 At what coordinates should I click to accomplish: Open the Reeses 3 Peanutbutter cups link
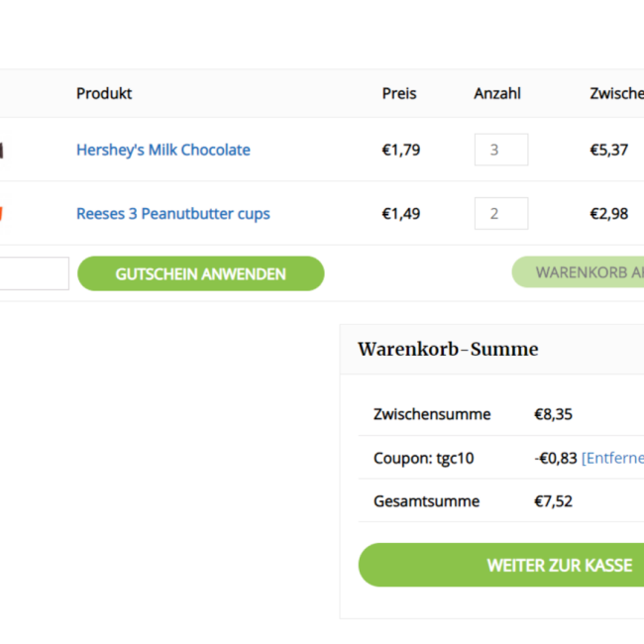click(x=173, y=213)
